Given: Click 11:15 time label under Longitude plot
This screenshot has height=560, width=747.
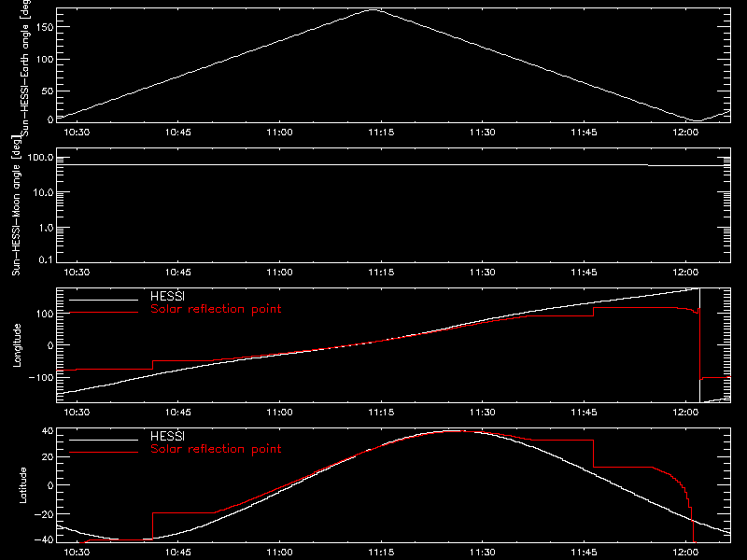Looking at the screenshot, I should 381,413.
